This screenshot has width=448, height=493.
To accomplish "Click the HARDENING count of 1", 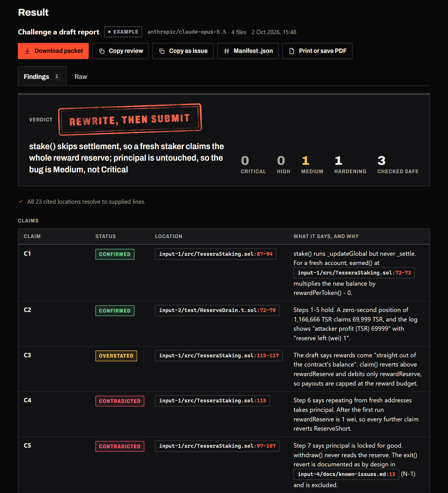I will [x=339, y=161].
